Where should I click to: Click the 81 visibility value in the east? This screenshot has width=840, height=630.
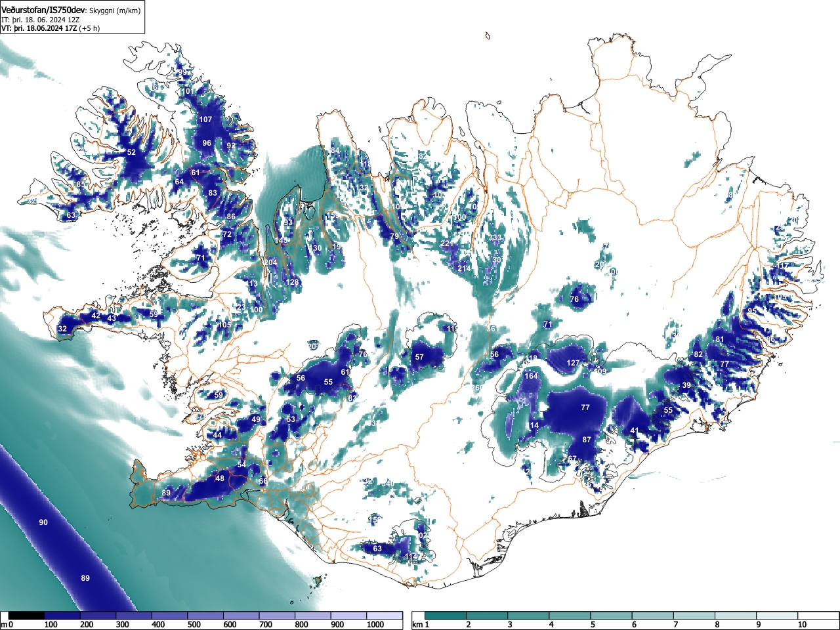[x=720, y=339]
